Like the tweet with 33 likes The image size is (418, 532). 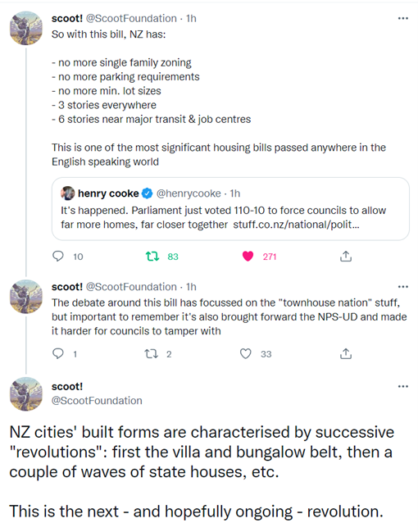(246, 354)
